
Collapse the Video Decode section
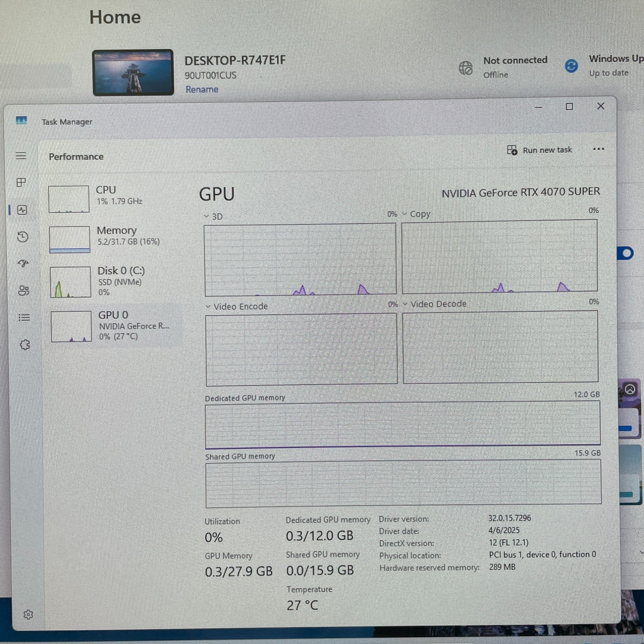pyautogui.click(x=405, y=304)
